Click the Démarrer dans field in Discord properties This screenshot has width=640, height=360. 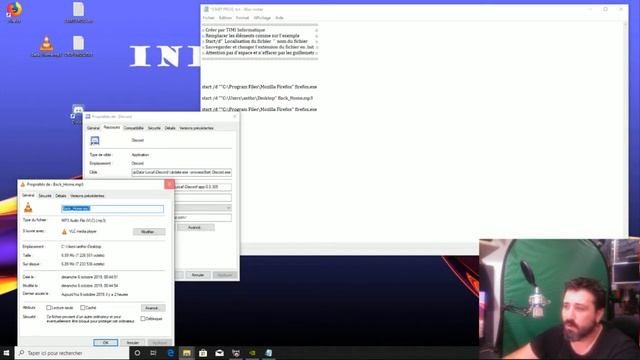pos(203,187)
